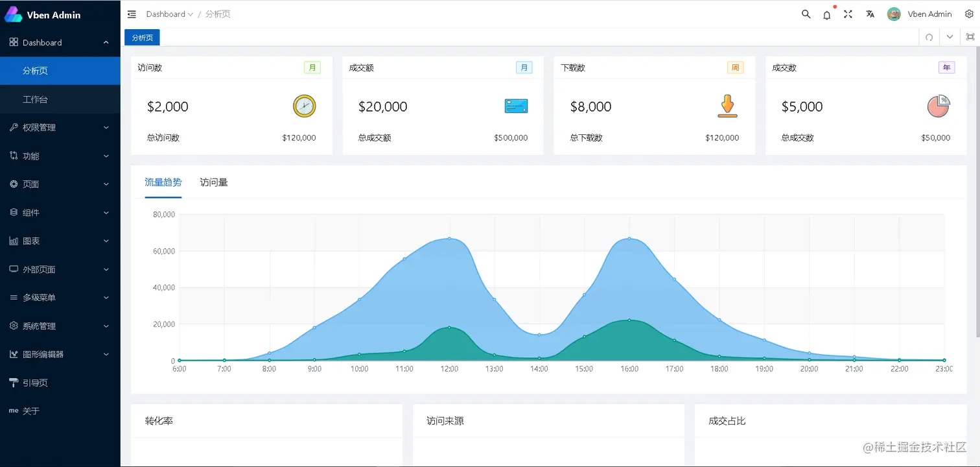
Task: Collapse sidebar with menu fold toggle
Action: tap(132, 14)
